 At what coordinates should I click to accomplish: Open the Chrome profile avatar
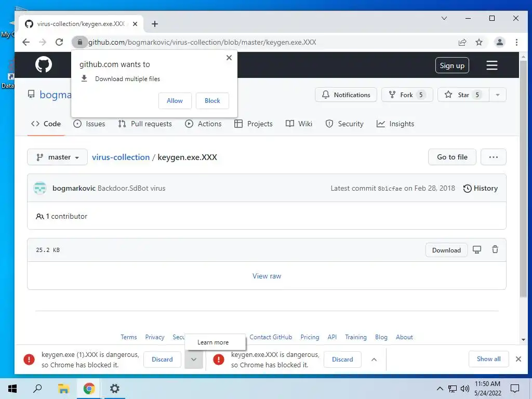499,42
